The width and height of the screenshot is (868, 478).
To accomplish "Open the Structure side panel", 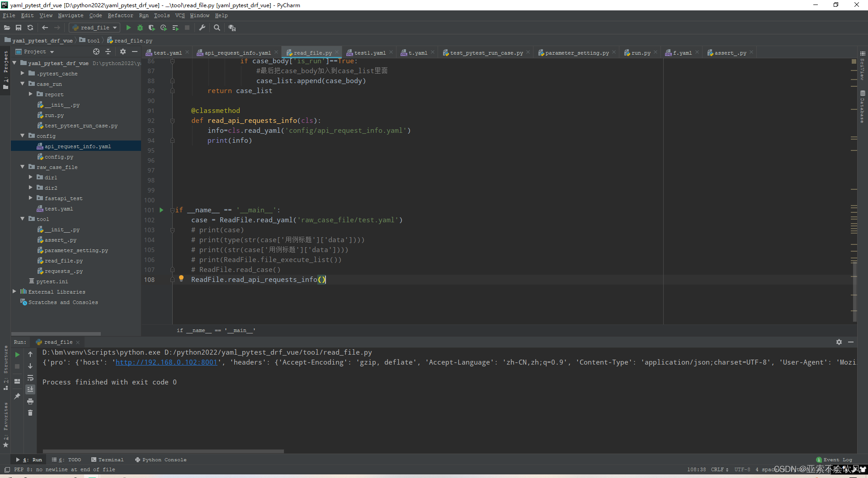I will pos(5,367).
